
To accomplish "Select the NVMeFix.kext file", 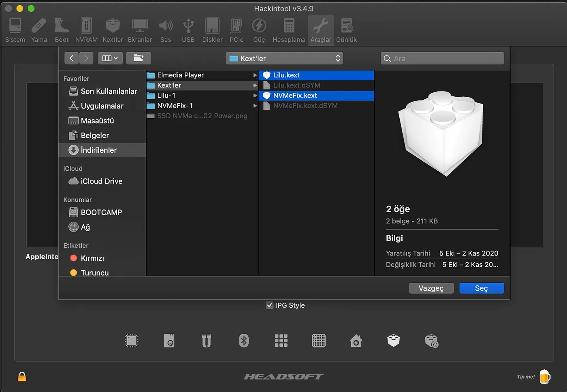I will tap(316, 95).
